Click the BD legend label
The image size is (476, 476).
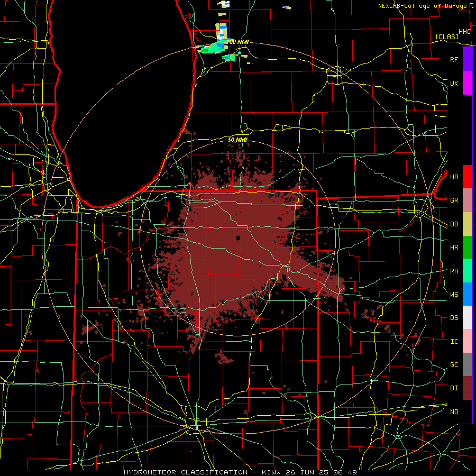pos(454,224)
